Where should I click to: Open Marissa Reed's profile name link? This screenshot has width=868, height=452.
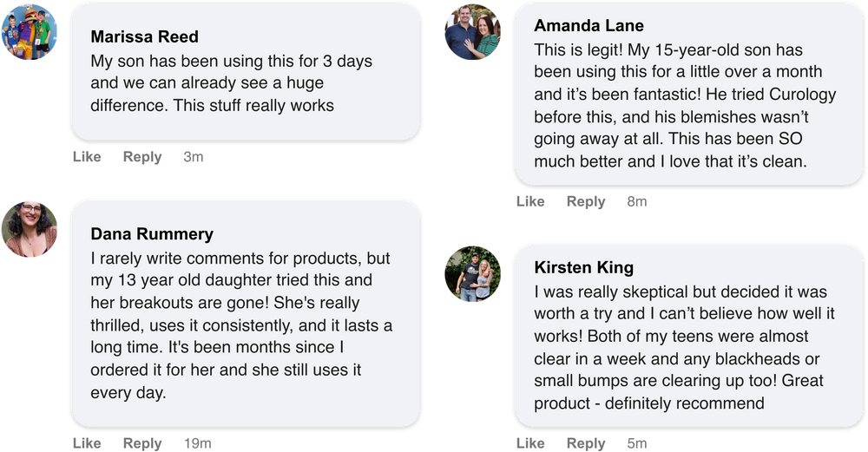click(x=144, y=37)
